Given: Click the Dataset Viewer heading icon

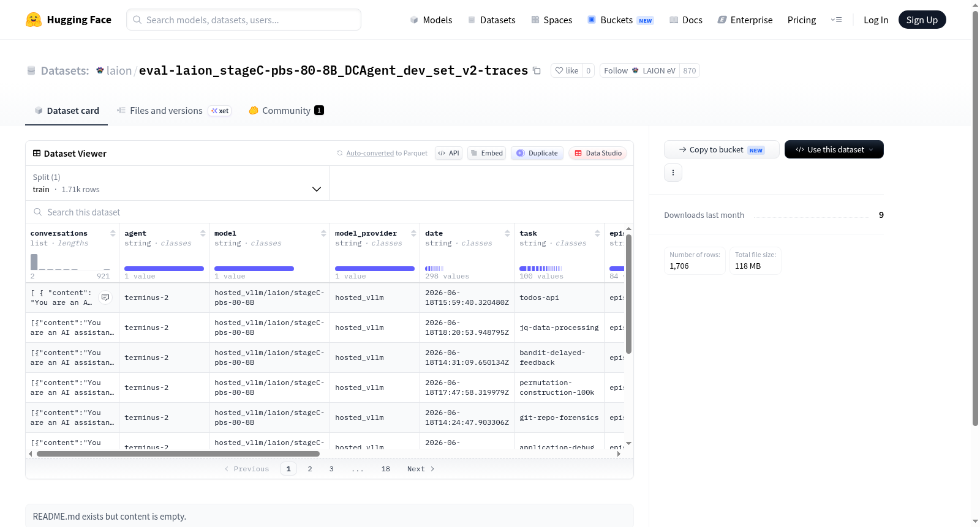Looking at the screenshot, I should [37, 153].
